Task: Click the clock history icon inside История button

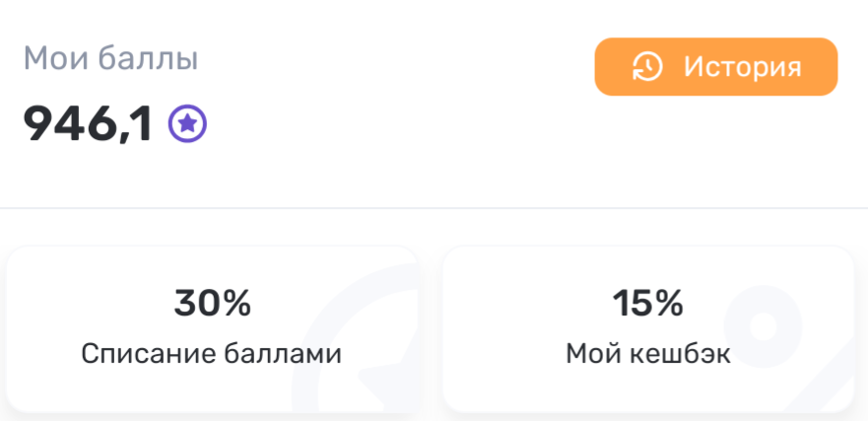Action: pyautogui.click(x=647, y=67)
